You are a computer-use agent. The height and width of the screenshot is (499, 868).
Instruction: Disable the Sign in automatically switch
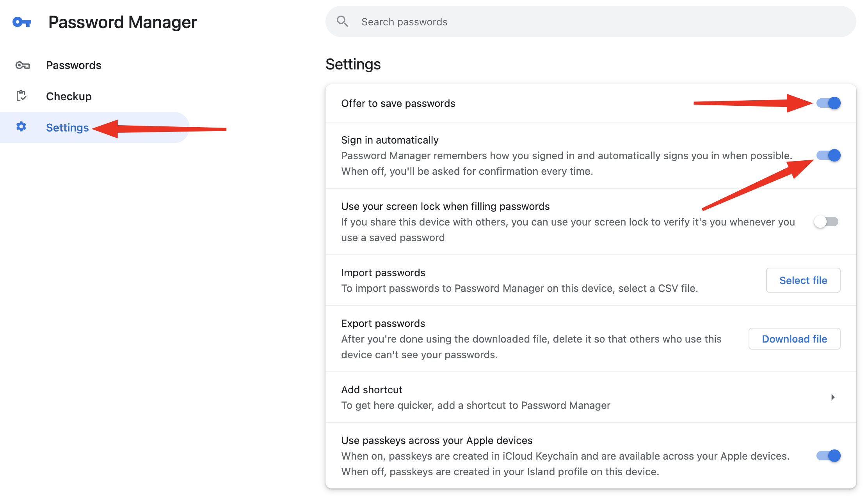click(x=828, y=155)
